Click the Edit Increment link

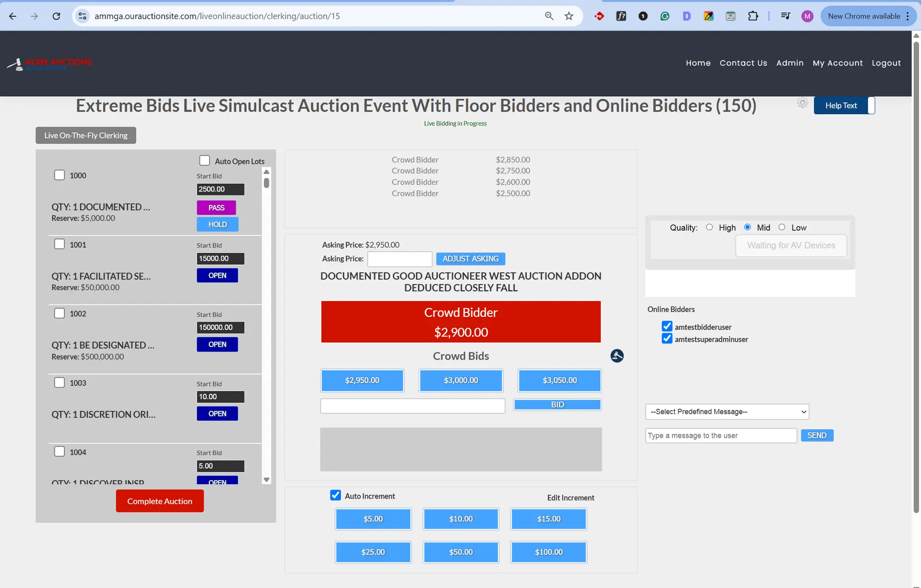click(x=571, y=498)
